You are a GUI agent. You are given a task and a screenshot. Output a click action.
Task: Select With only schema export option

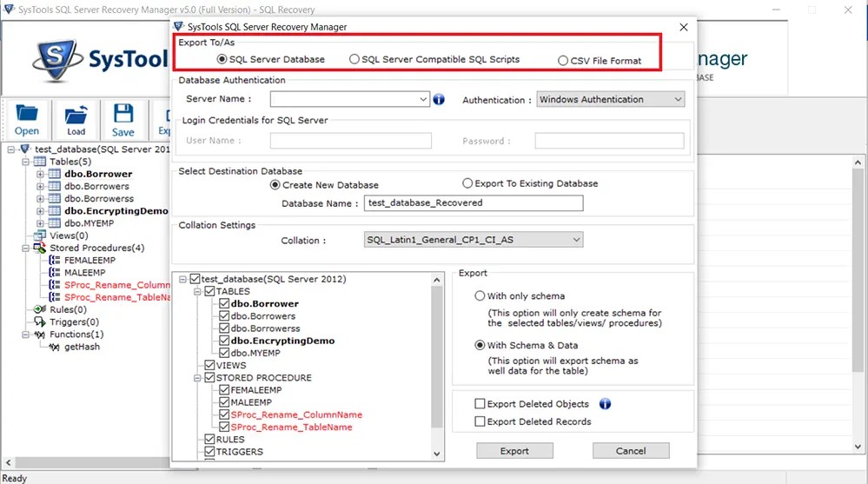pos(480,295)
